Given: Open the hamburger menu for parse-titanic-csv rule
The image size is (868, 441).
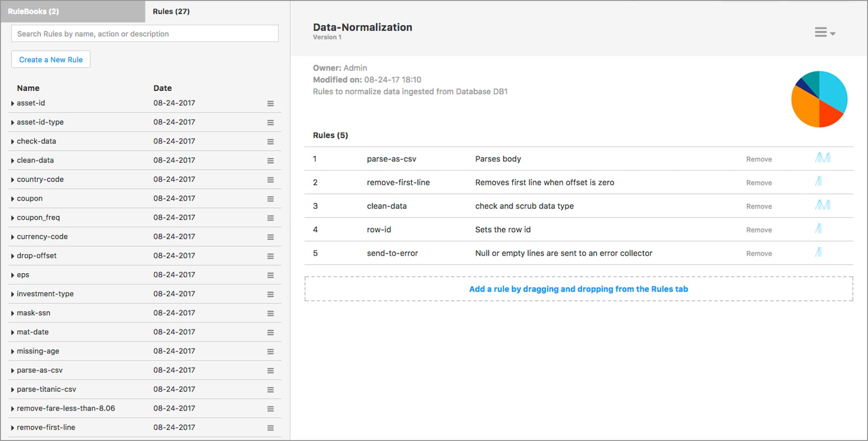Looking at the screenshot, I should [x=270, y=390].
